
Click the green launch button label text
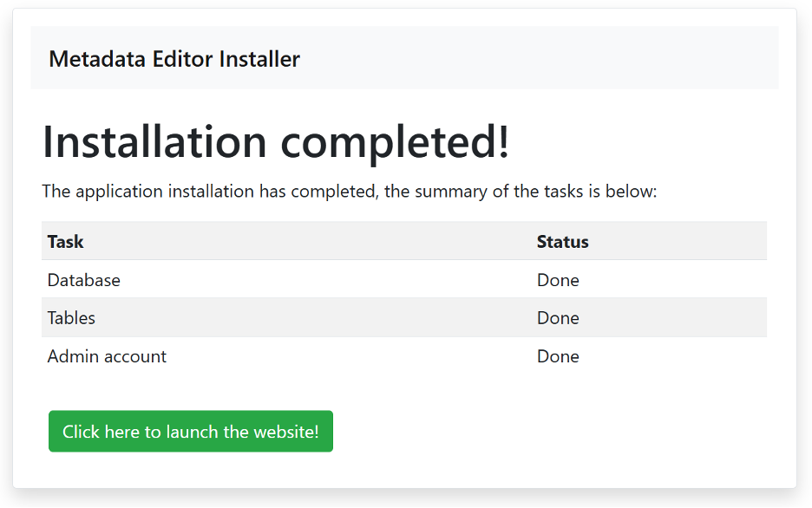190,431
